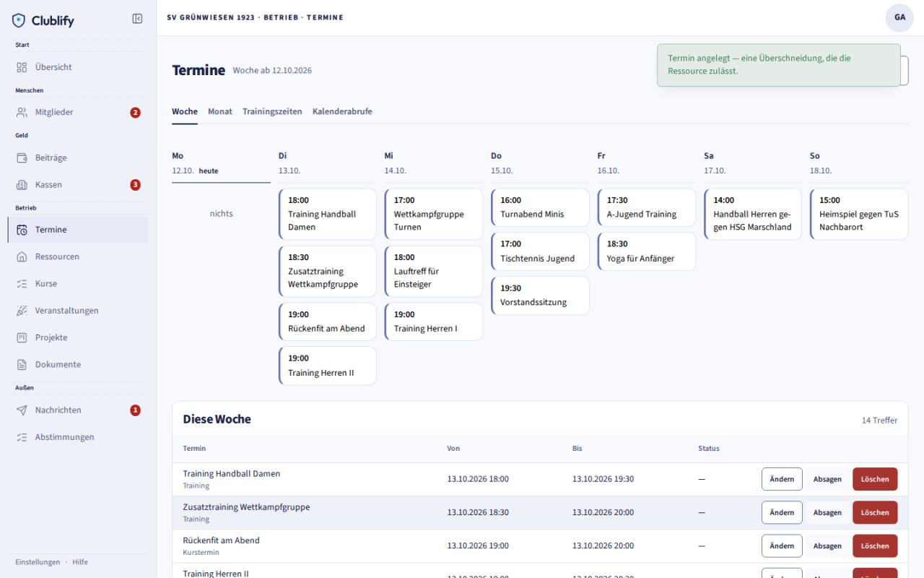
Task: Collapse the sidebar with the panel icon
Action: pos(137,19)
